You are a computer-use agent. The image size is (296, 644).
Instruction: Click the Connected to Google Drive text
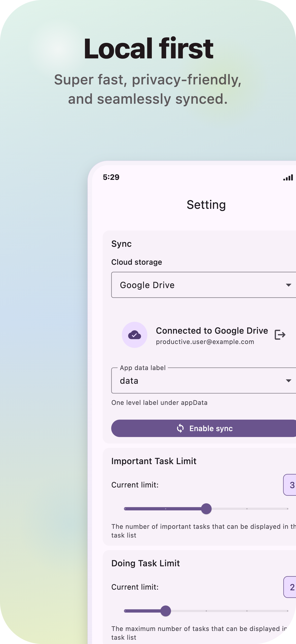(212, 331)
